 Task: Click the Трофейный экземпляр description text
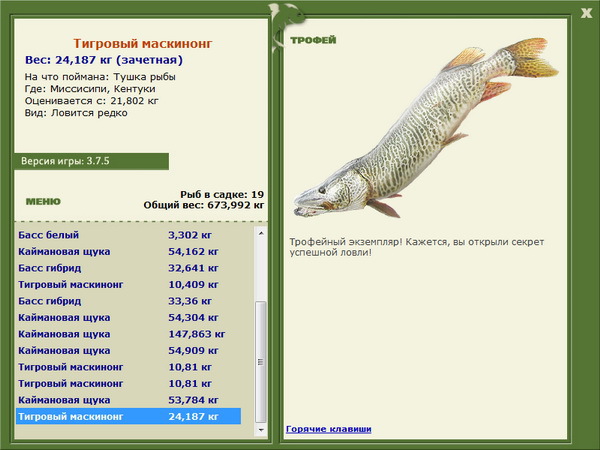[x=417, y=247]
